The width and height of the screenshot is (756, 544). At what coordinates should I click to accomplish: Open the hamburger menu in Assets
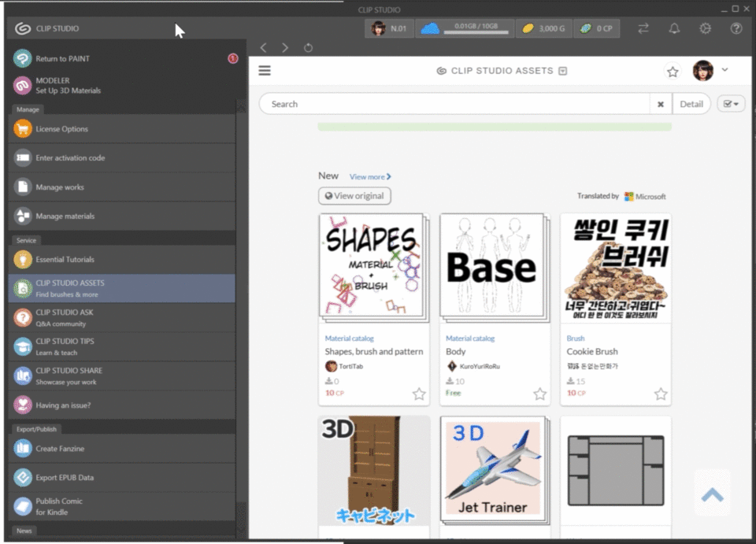265,71
